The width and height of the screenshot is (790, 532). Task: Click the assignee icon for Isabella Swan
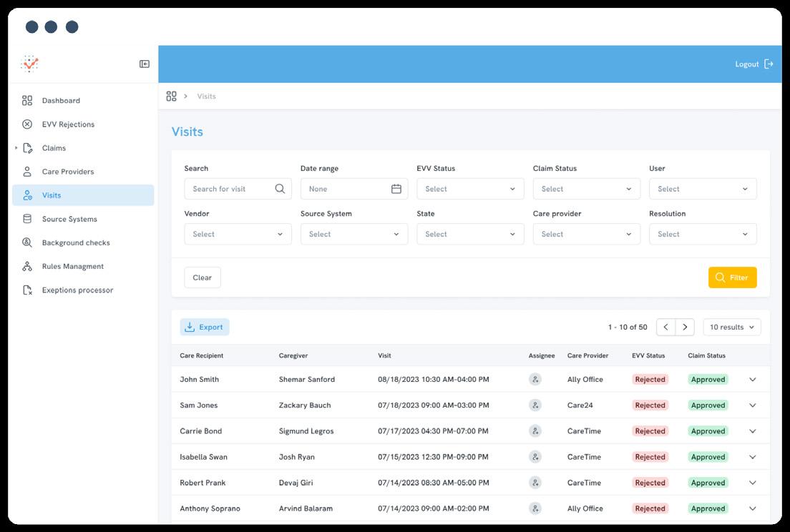pos(535,457)
